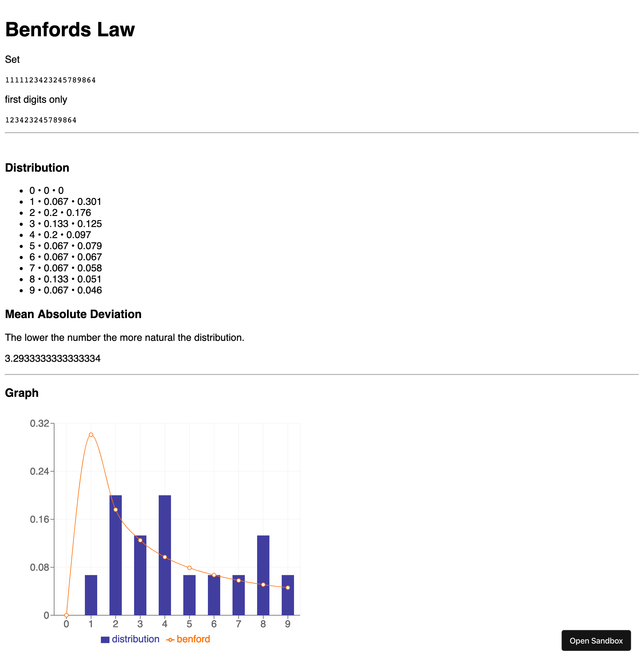
Task: Click the deviation value 3.2933333333333334
Action: [x=53, y=359]
